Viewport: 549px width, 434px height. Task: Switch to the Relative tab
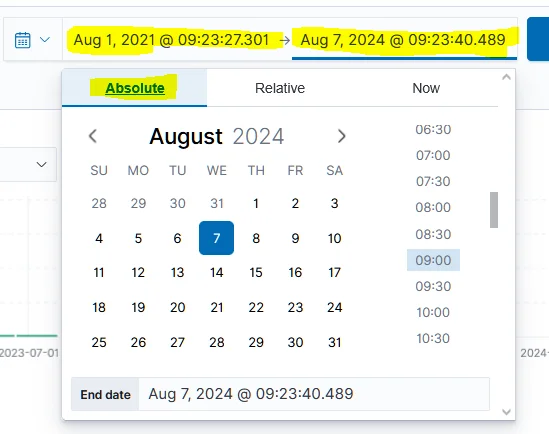coord(280,88)
